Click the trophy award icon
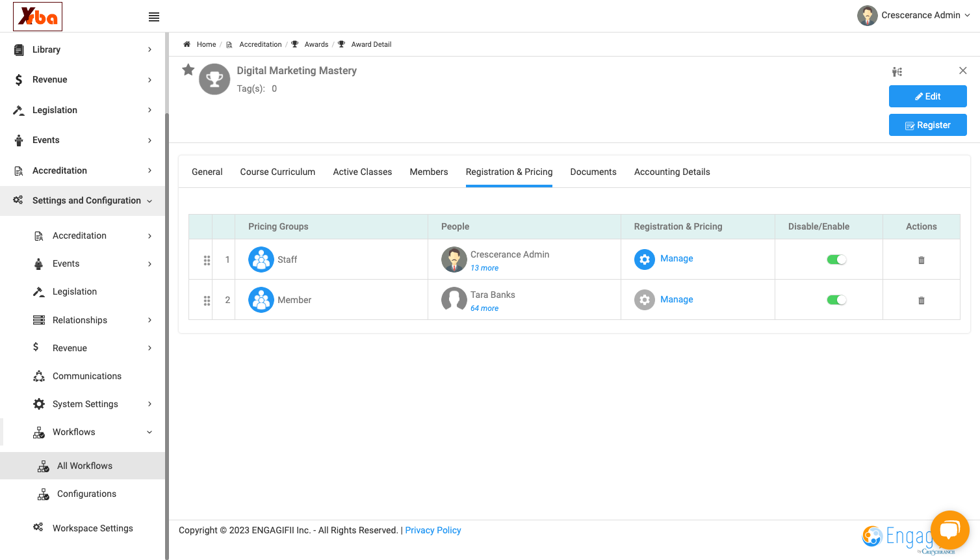The image size is (980, 560). (214, 79)
